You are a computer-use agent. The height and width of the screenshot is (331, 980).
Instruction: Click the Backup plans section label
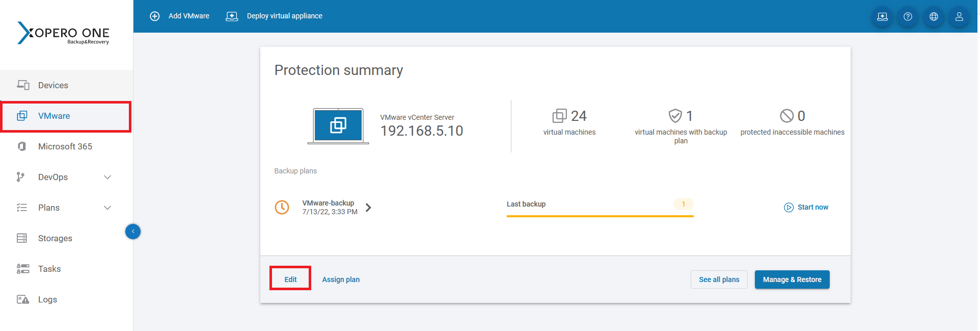pos(295,171)
